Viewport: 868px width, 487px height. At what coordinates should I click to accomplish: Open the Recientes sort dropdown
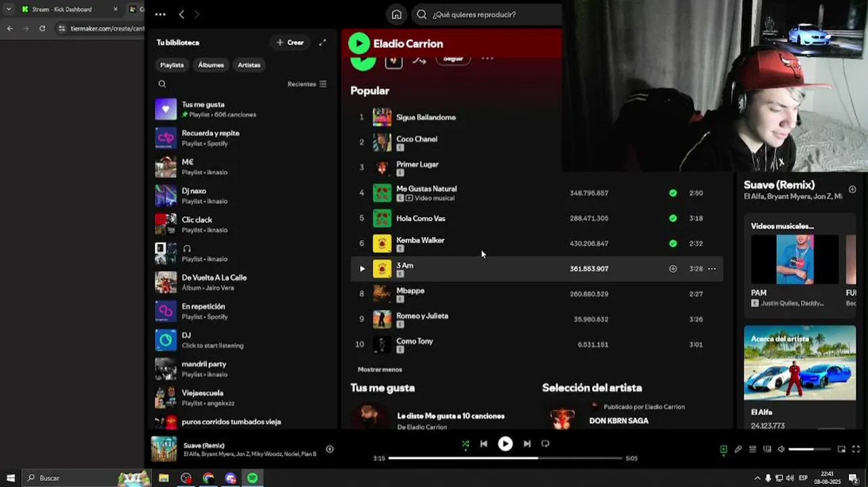click(307, 85)
